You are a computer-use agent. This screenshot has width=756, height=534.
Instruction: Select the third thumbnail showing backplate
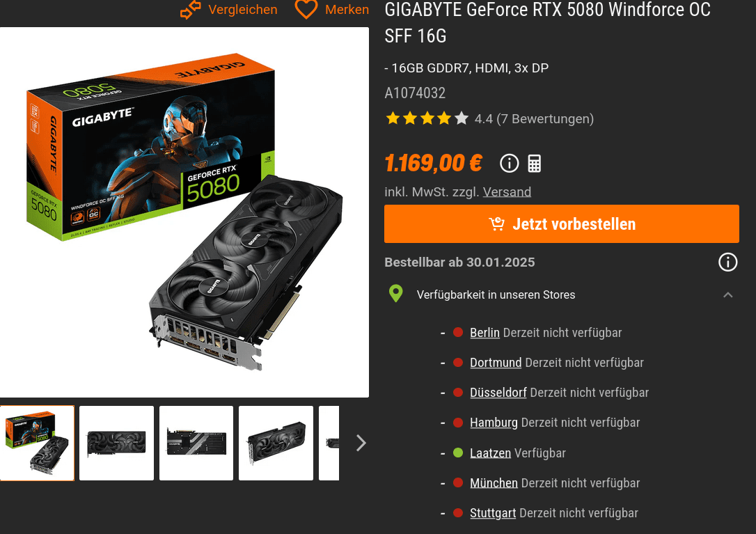196,443
